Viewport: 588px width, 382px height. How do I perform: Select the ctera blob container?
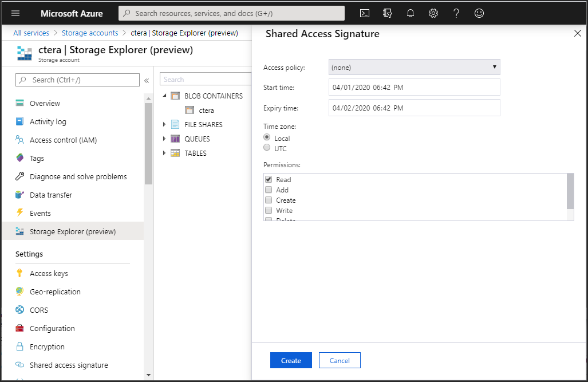tap(206, 111)
